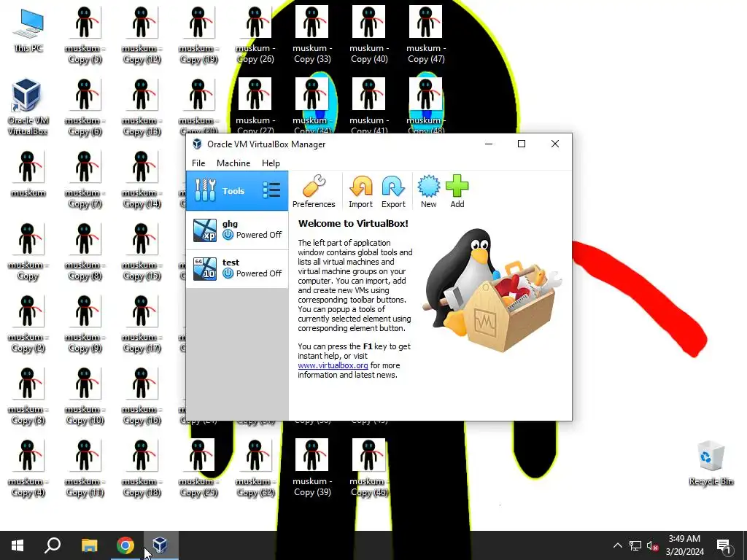Select muskum - Copy (26) desktop file
Screen dimensions: 747x560
point(255,35)
